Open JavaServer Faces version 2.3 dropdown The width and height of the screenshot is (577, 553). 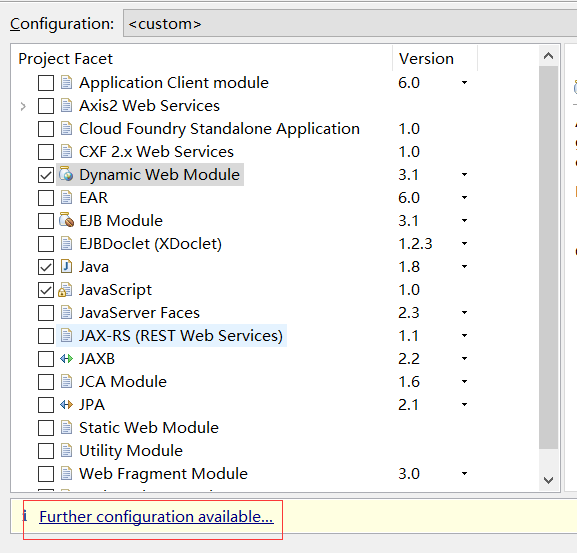click(x=464, y=312)
